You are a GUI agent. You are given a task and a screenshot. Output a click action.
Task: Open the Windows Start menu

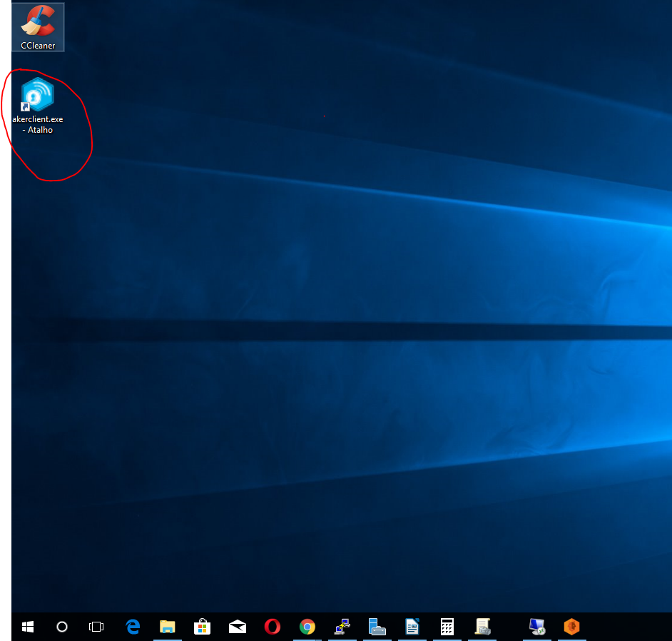click(28, 627)
